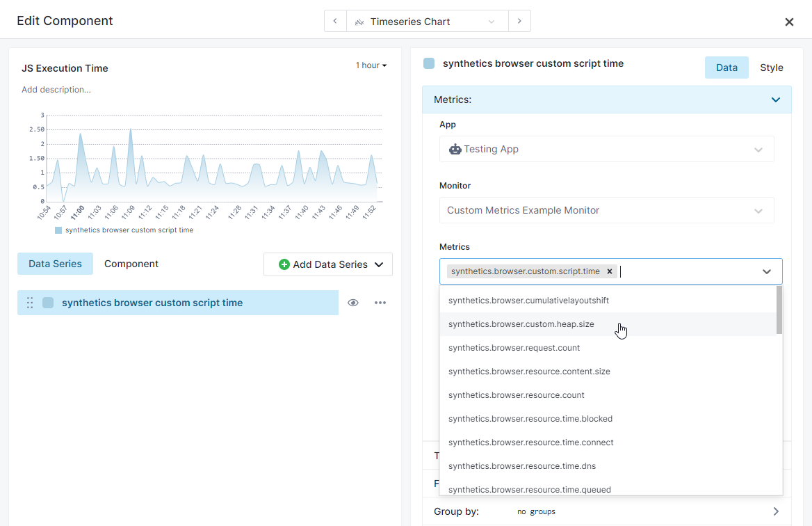Go to next component type arrow
The height and width of the screenshot is (526, 812).
coord(519,22)
